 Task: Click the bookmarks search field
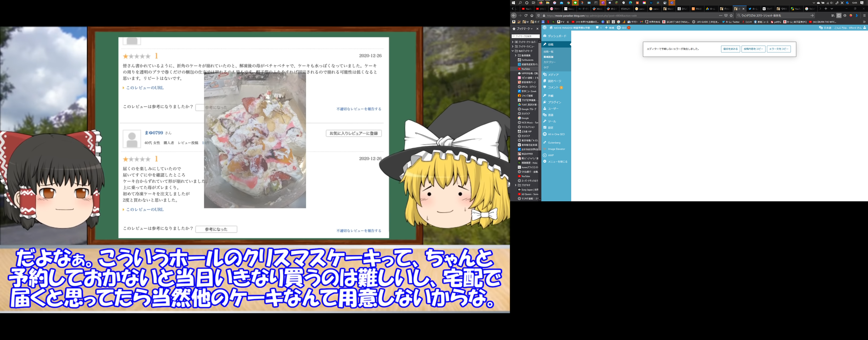525,36
